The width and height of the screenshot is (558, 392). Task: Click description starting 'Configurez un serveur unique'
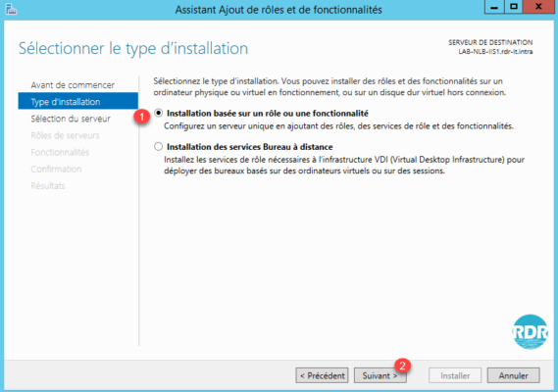point(338,125)
